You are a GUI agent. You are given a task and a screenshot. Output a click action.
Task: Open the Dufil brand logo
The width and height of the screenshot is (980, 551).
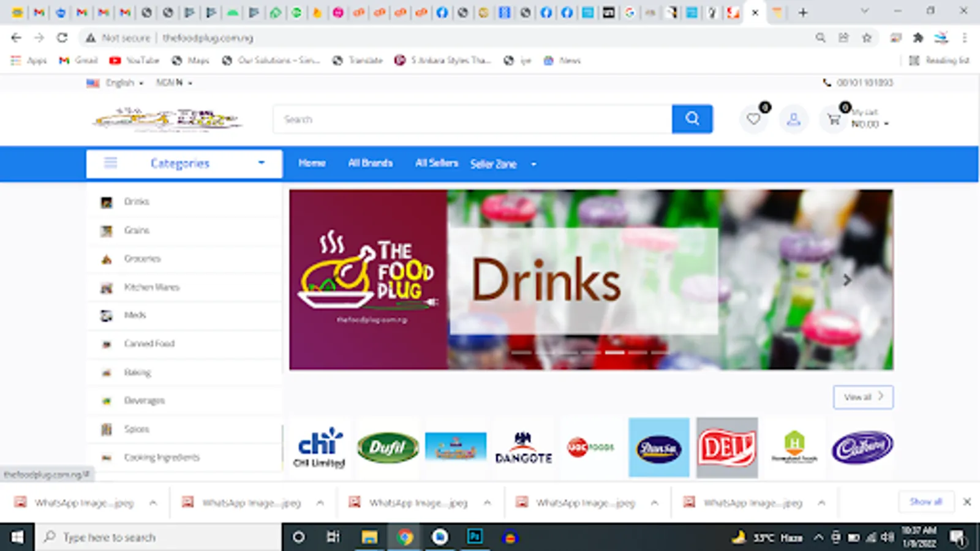[388, 448]
